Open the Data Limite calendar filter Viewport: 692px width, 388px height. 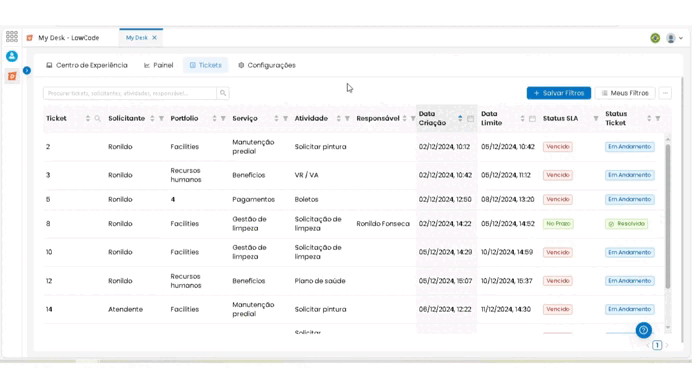532,118
